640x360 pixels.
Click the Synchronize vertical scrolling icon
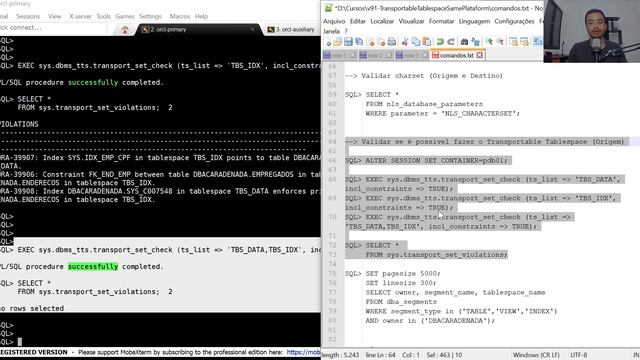coord(513,42)
